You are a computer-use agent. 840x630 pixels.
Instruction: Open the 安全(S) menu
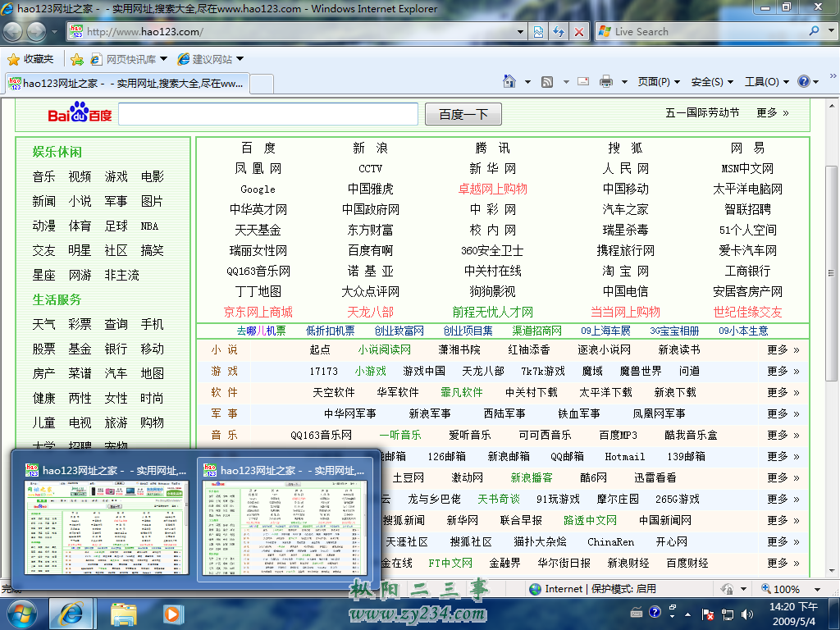[711, 82]
